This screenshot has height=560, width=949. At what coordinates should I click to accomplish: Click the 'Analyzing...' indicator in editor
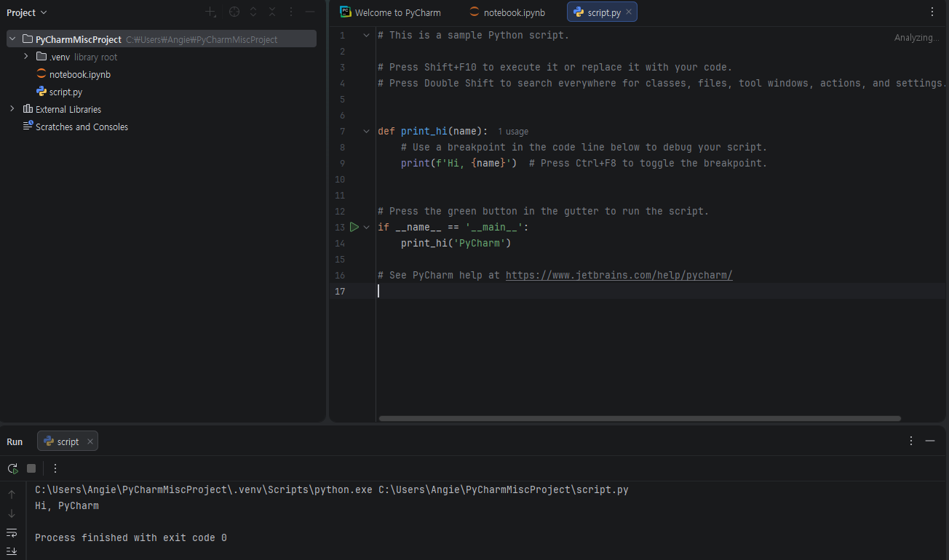(917, 38)
